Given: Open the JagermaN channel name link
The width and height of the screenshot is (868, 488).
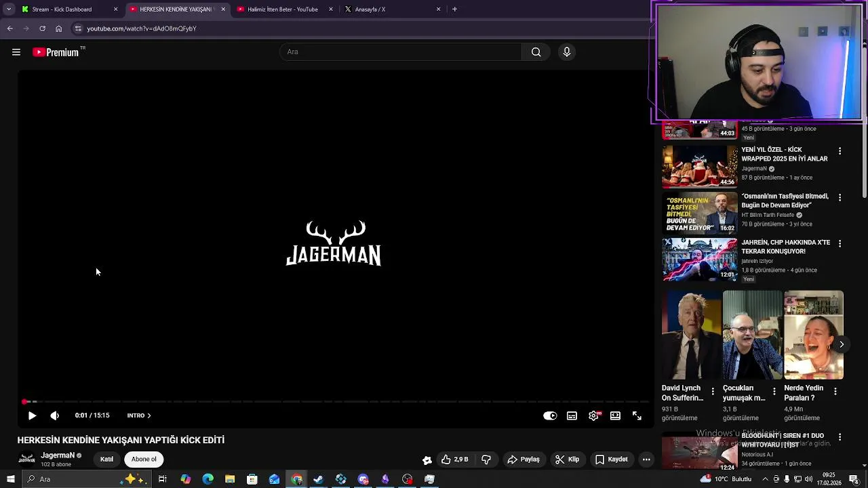Looking at the screenshot, I should pos(58,455).
